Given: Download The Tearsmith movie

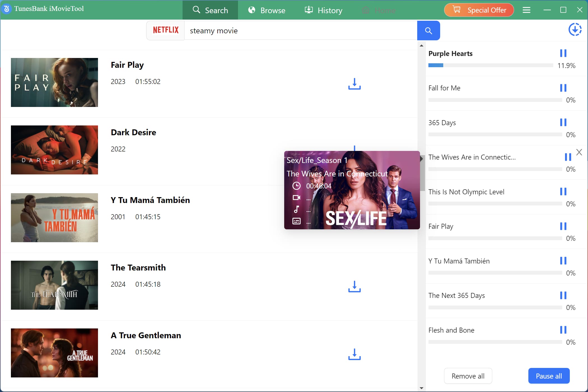Looking at the screenshot, I should 354,287.
